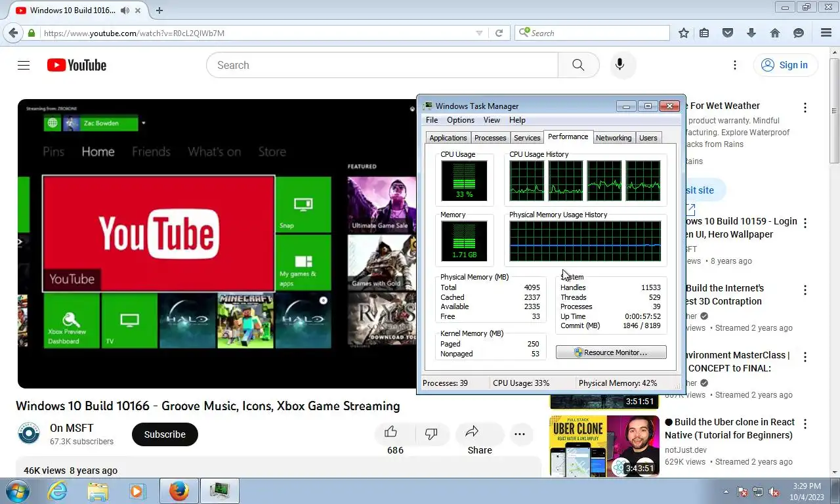
Task: Click the Share arrow icon
Action: [x=472, y=432]
